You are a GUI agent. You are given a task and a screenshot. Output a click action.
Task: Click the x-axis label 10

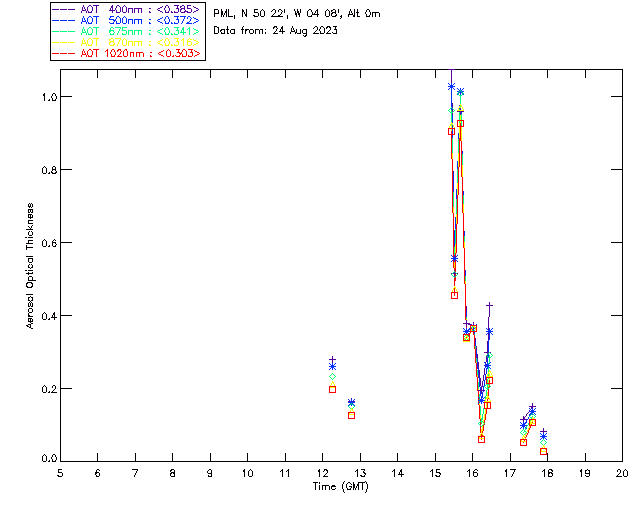click(x=248, y=474)
